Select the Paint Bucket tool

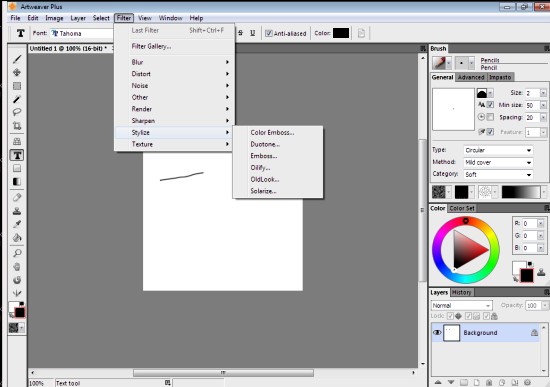coord(17,238)
